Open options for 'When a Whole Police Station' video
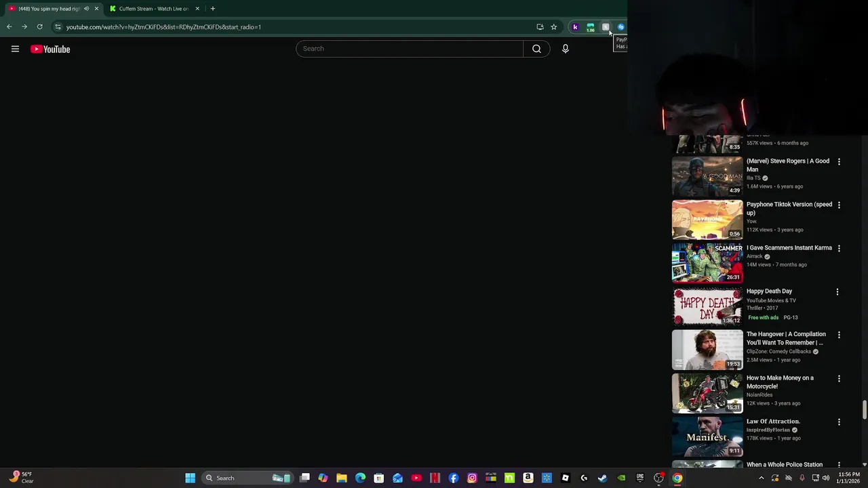 coord(839,465)
